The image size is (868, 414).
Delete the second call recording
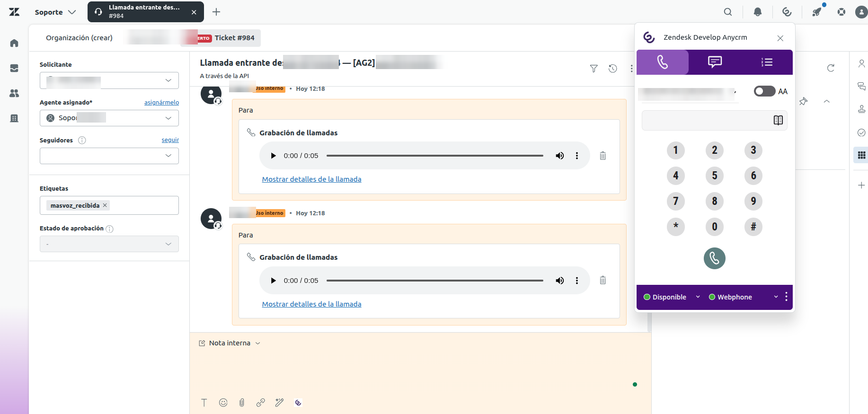coord(602,281)
